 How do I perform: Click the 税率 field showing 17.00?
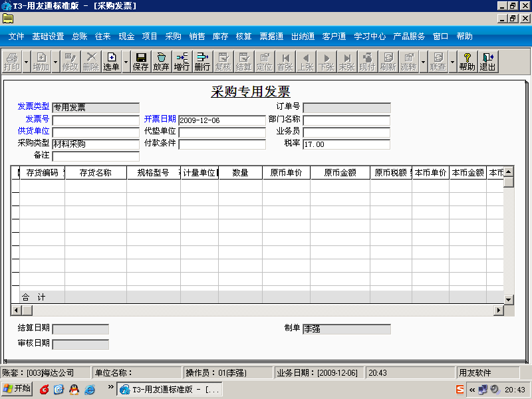pos(346,144)
